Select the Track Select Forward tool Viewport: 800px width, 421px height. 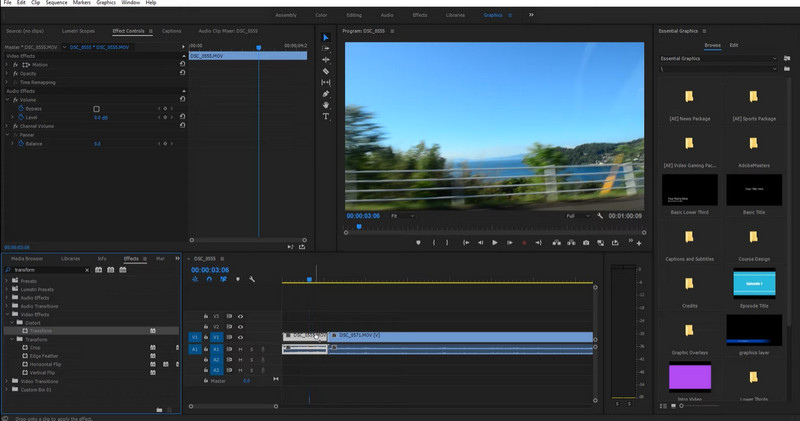326,48
